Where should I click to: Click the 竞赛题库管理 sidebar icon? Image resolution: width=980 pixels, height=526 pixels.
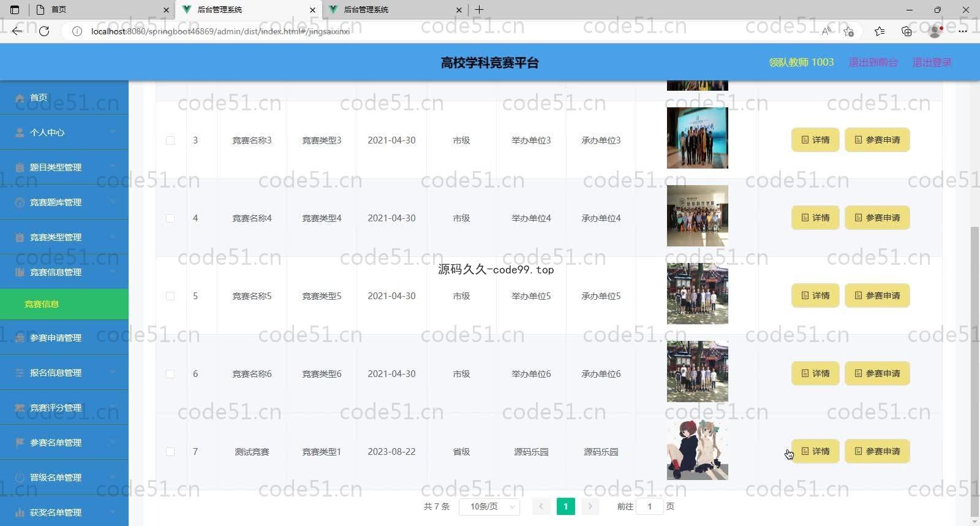click(x=20, y=202)
